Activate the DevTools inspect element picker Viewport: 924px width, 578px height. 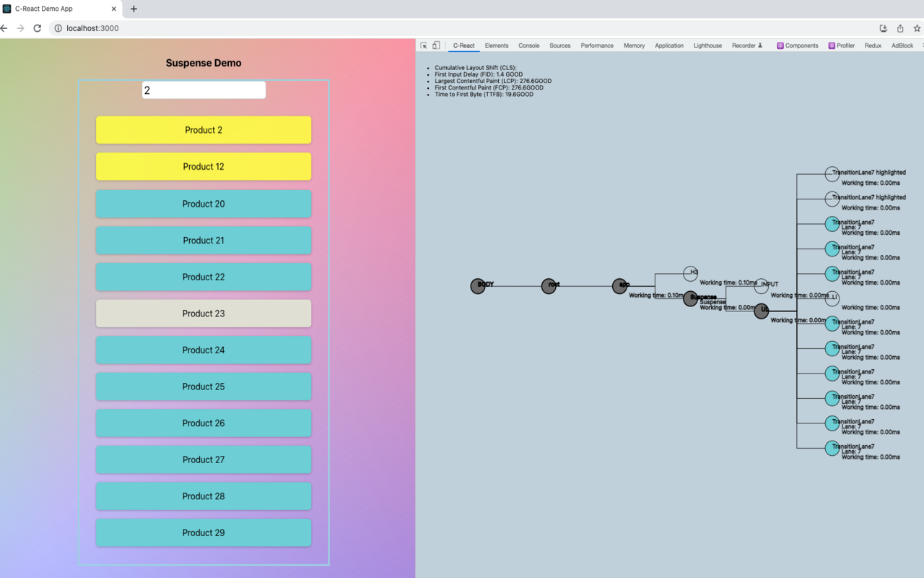click(x=424, y=46)
